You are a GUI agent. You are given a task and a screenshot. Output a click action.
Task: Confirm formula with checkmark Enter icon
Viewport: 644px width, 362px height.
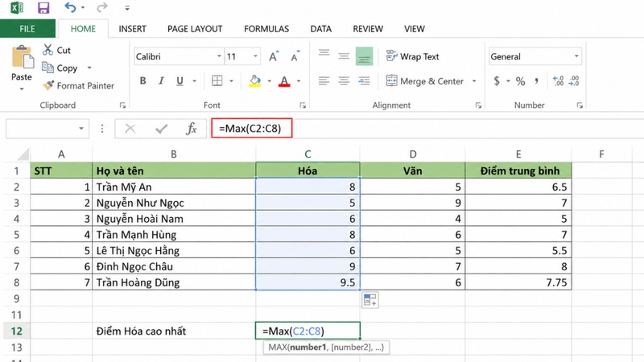[162, 129]
